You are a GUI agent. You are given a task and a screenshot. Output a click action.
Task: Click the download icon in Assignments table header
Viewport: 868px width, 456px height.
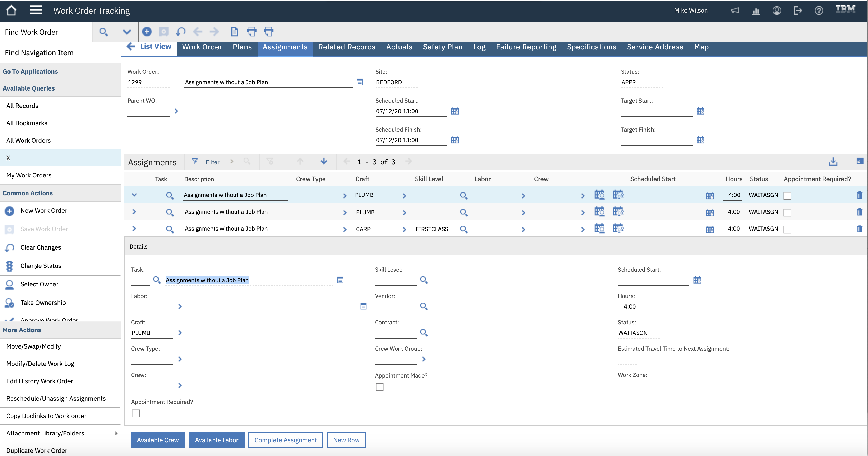(833, 162)
